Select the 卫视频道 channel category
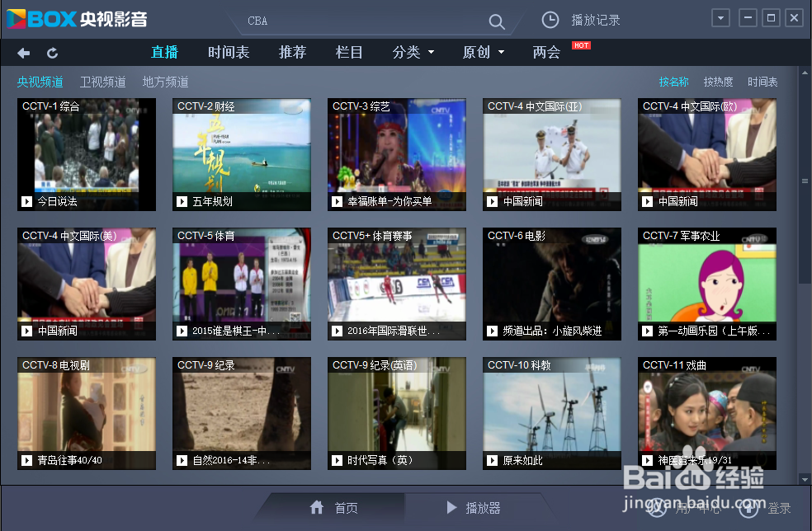Image resolution: width=812 pixels, height=531 pixels. [103, 82]
